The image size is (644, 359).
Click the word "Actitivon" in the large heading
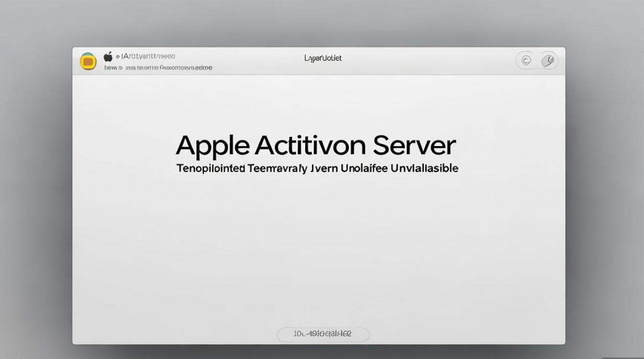pos(310,146)
